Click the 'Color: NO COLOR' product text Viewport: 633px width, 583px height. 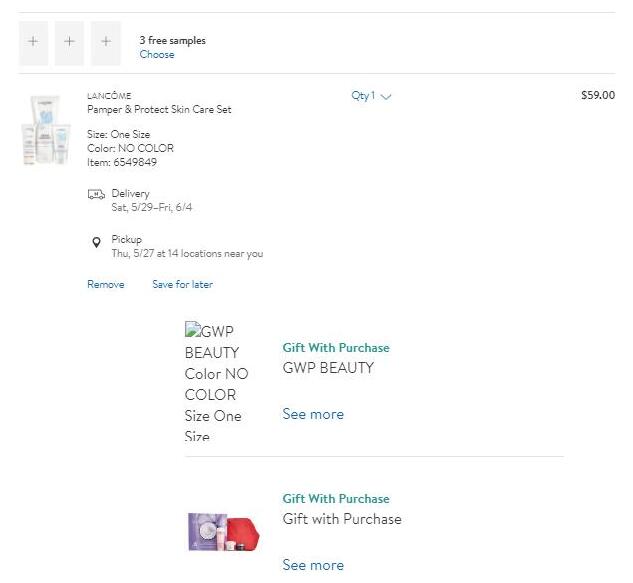130,148
